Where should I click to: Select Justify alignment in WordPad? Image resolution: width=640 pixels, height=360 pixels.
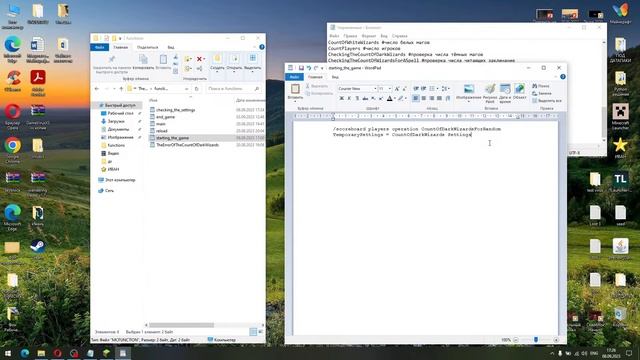pyautogui.click(x=439, y=98)
